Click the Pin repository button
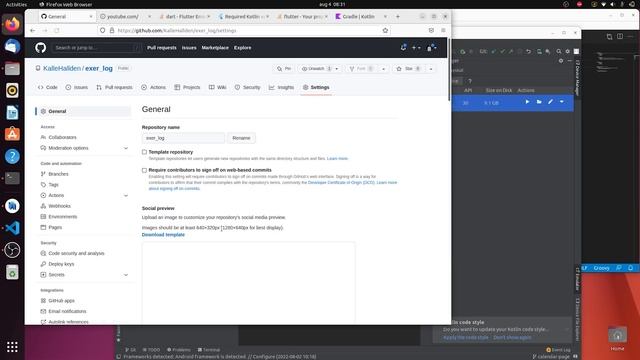The image size is (640, 360). (x=284, y=69)
